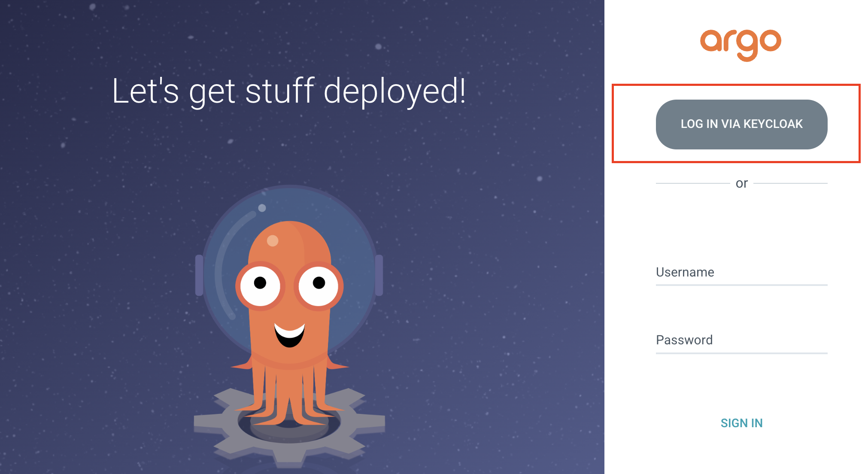This screenshot has width=868, height=474.
Task: Focus the Password input field
Action: pyautogui.click(x=741, y=340)
